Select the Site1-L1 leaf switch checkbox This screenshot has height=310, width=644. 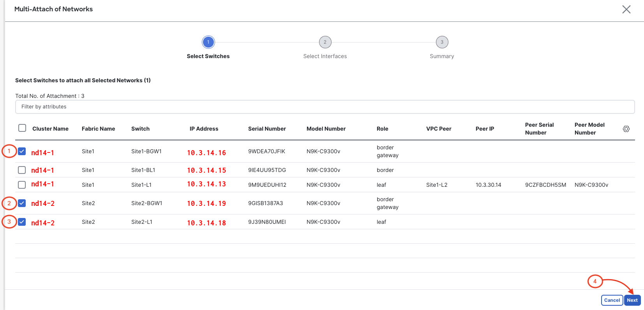(x=22, y=185)
